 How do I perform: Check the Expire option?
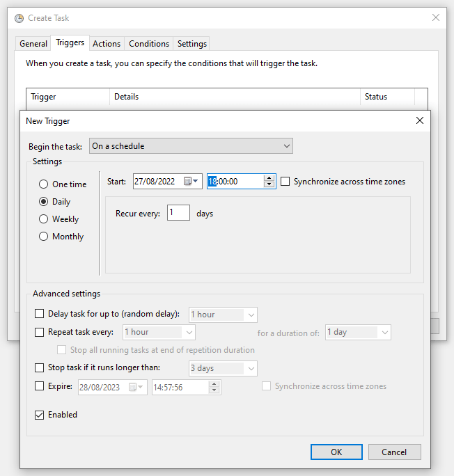[x=39, y=386]
